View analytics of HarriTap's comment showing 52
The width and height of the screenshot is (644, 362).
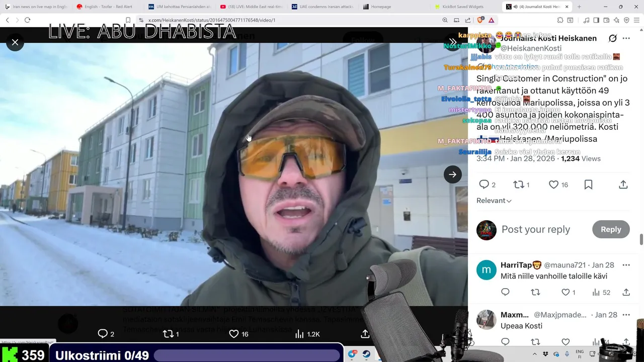601,292
